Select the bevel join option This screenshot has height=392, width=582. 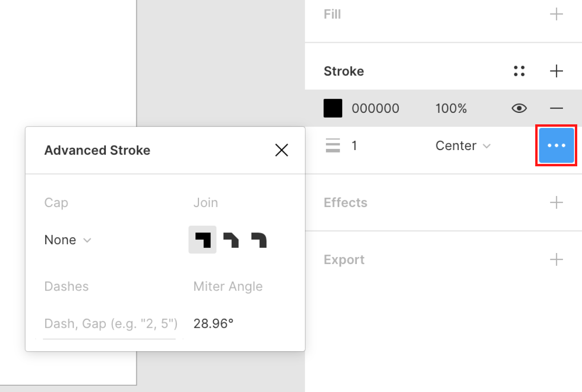click(x=231, y=240)
